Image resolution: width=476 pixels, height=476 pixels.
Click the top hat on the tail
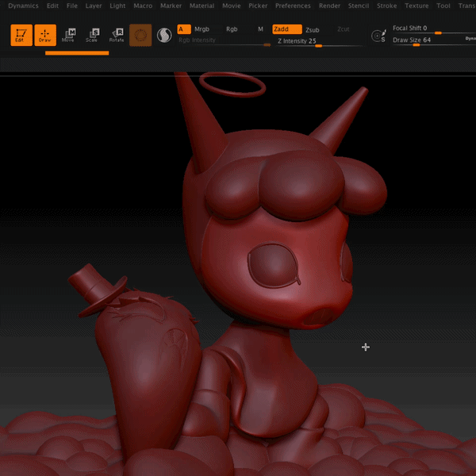[97, 290]
